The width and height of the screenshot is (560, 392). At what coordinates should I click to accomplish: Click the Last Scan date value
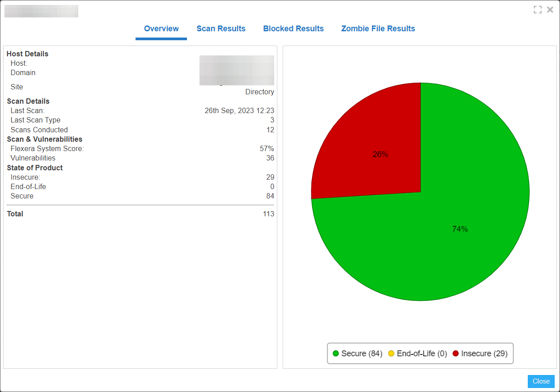(239, 110)
